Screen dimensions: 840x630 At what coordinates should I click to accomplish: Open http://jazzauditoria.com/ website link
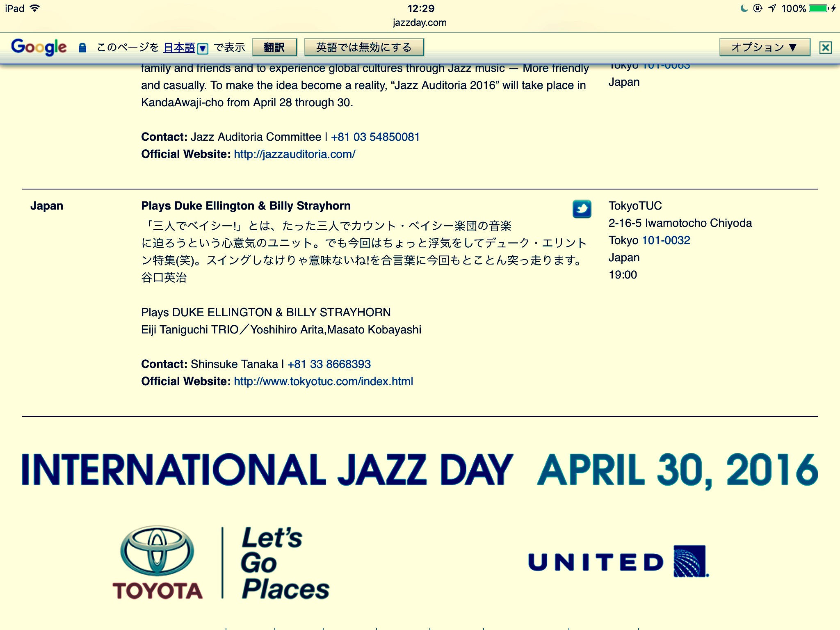point(294,154)
